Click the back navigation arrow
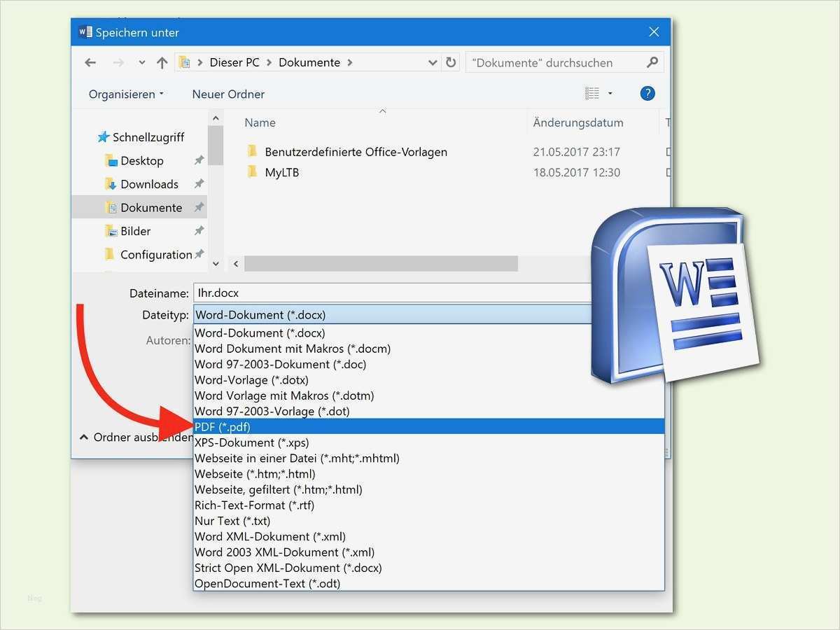Screen dimensions: 840x630 pos(90,62)
